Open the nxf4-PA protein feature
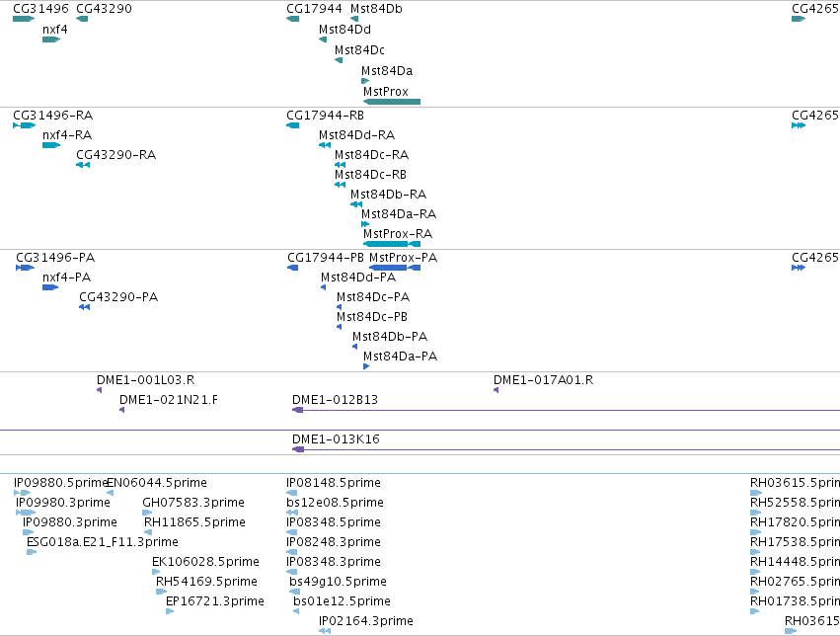This screenshot has width=840, height=636. [50, 287]
